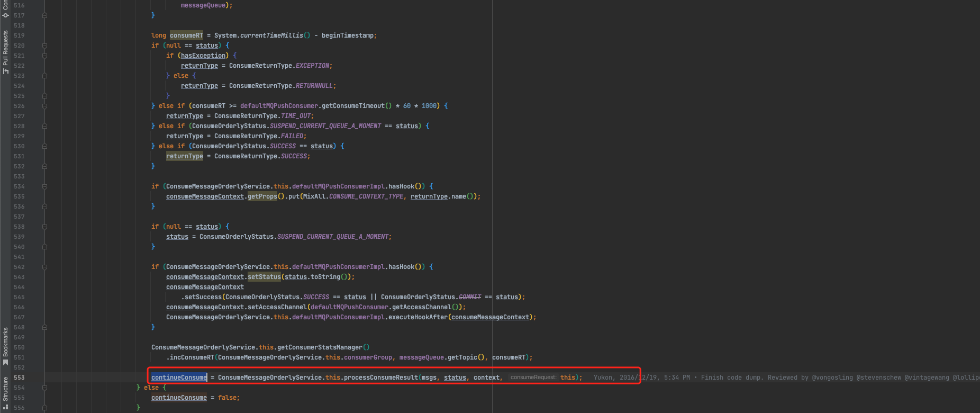Click the Pull Requests sidebar icon

[5, 71]
